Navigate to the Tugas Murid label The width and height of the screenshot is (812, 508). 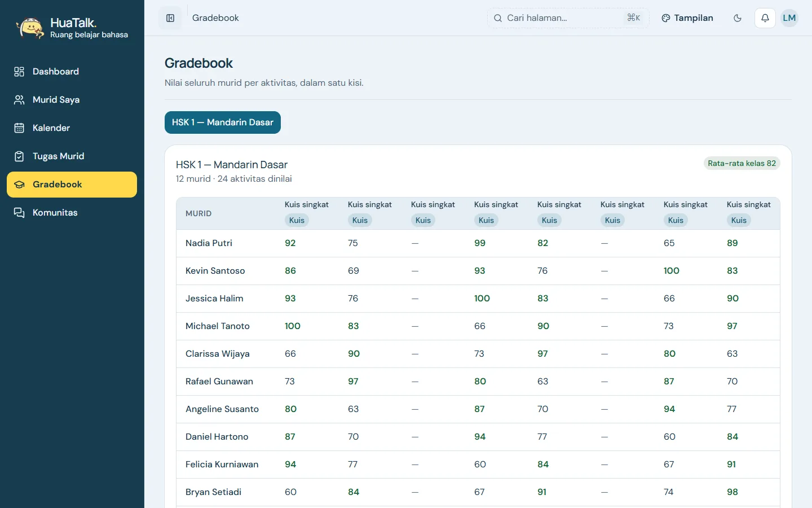[59, 156]
